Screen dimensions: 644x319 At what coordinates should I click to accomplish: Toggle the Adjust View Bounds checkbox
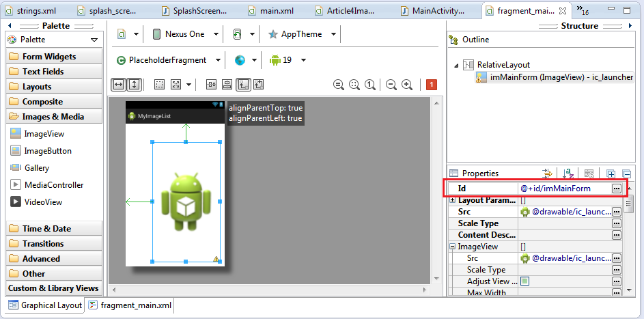[x=524, y=281]
